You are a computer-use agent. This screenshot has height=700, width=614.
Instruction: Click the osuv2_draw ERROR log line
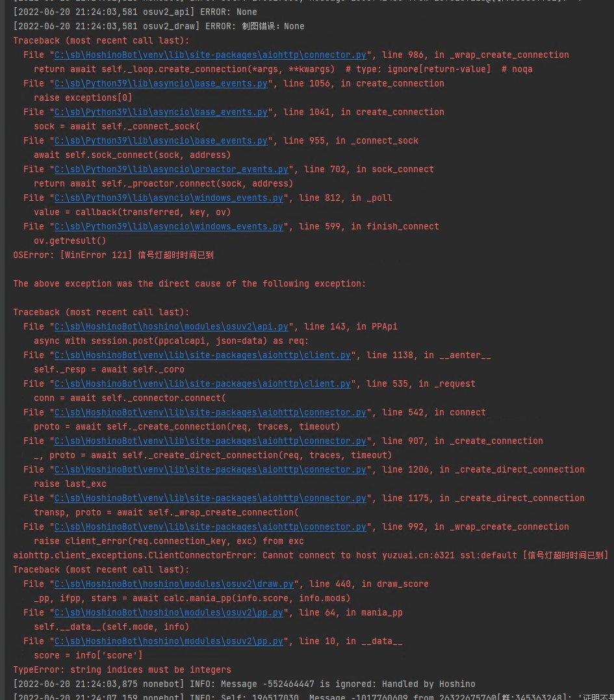(159, 27)
